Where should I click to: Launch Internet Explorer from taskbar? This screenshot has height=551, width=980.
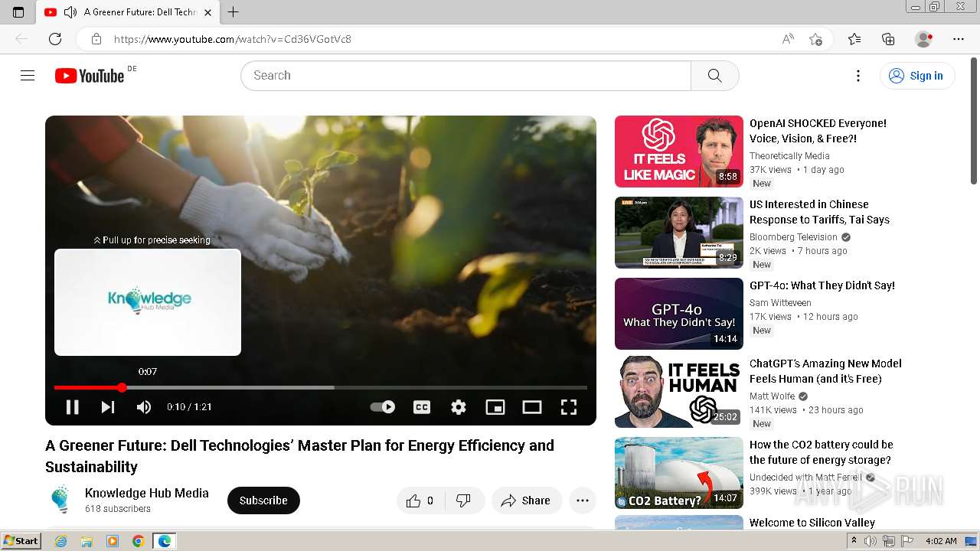click(60, 541)
